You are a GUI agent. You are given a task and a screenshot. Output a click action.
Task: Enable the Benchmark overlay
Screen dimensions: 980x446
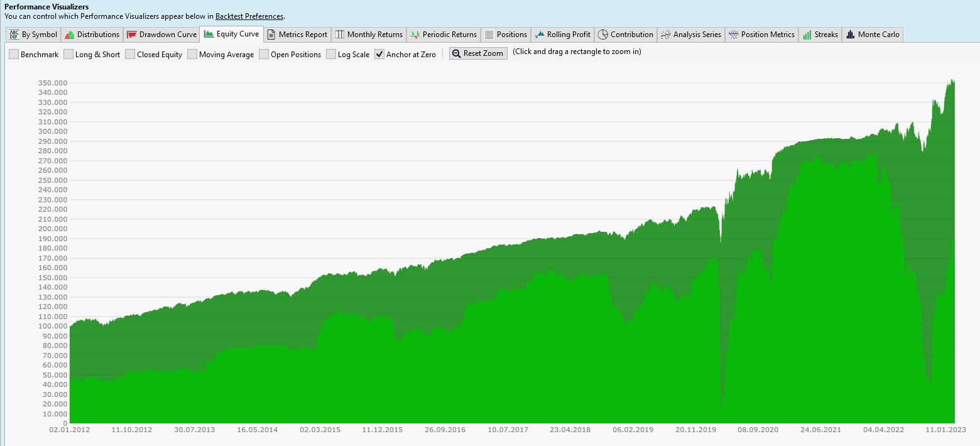click(13, 54)
